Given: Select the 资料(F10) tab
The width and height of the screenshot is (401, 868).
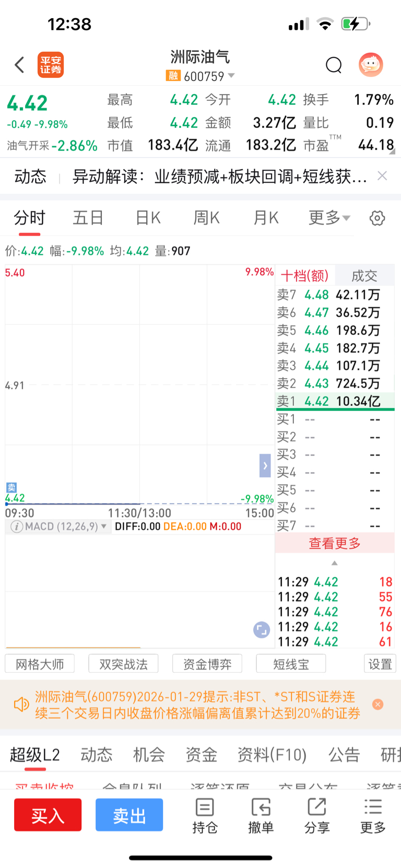Looking at the screenshot, I should pos(272,755).
